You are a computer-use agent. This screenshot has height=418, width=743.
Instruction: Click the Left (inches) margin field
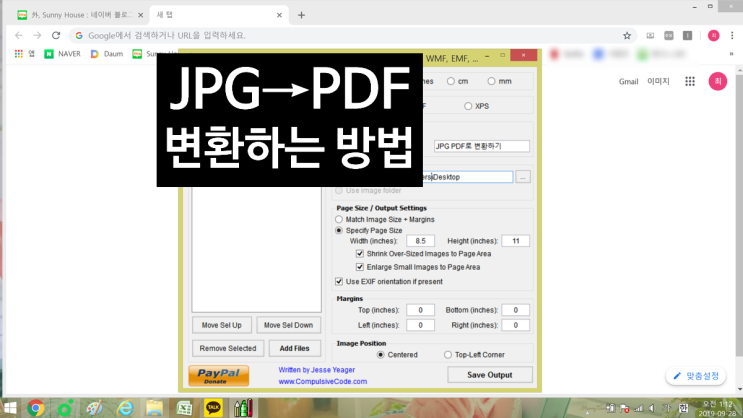tap(420, 325)
